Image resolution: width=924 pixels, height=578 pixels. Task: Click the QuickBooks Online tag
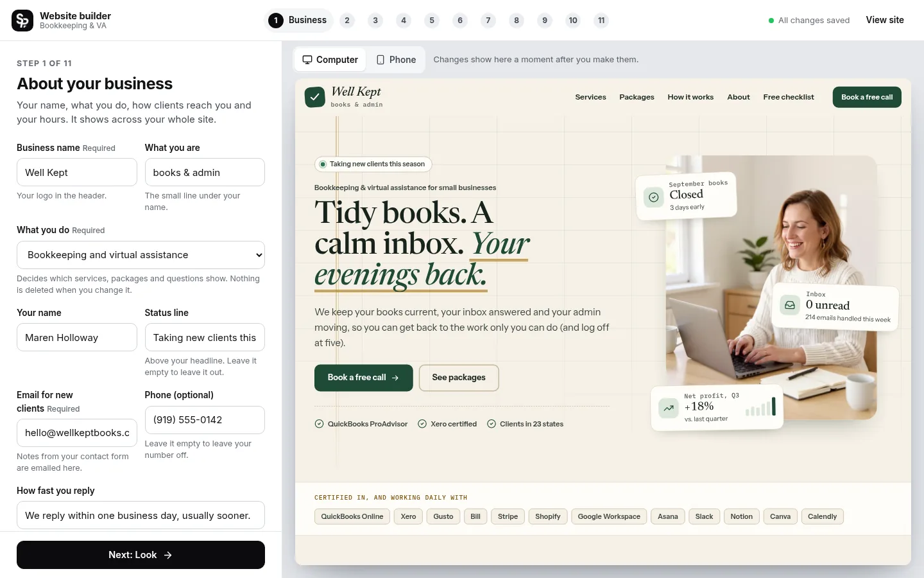click(352, 516)
